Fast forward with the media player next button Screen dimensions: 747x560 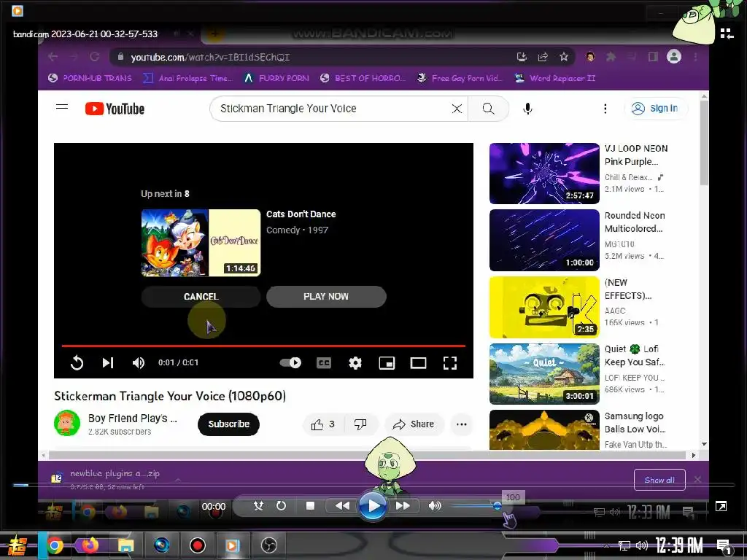pyautogui.click(x=403, y=506)
